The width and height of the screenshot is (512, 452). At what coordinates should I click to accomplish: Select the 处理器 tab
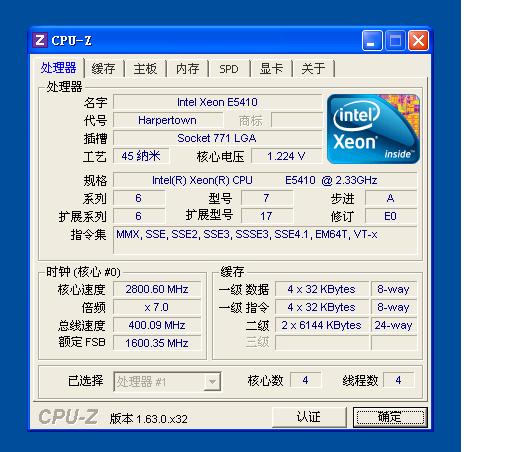click(x=59, y=68)
